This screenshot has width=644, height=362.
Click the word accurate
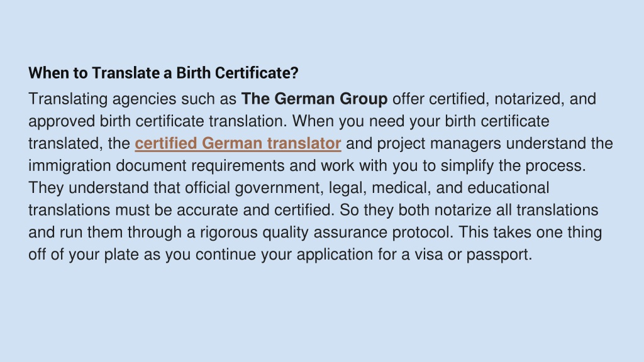[x=208, y=210]
